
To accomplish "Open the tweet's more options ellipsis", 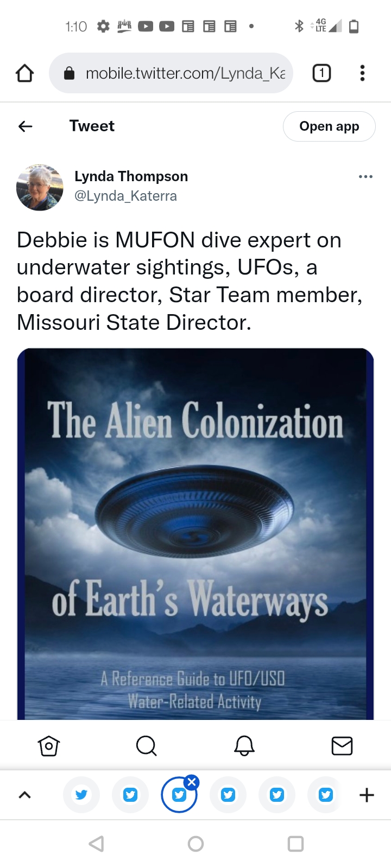I will pos(365,177).
